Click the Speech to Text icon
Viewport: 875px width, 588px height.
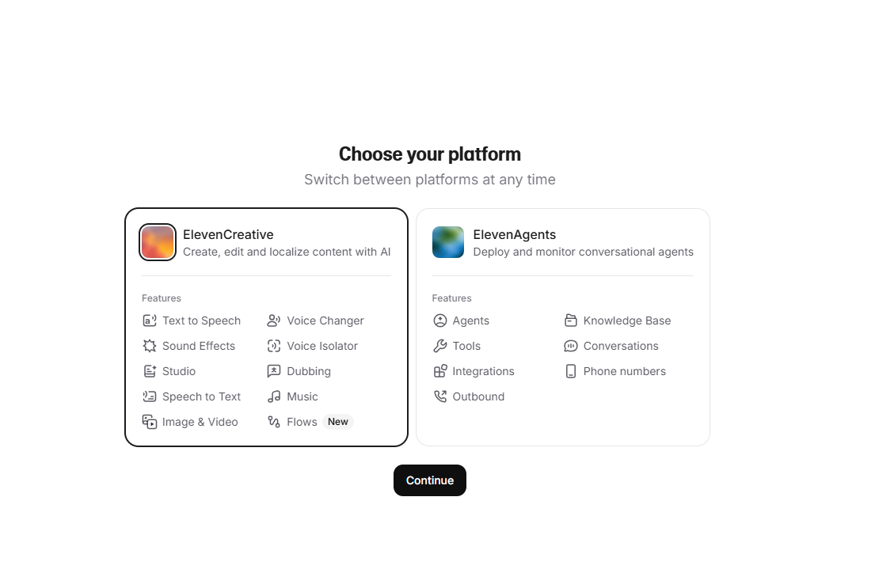(x=150, y=396)
